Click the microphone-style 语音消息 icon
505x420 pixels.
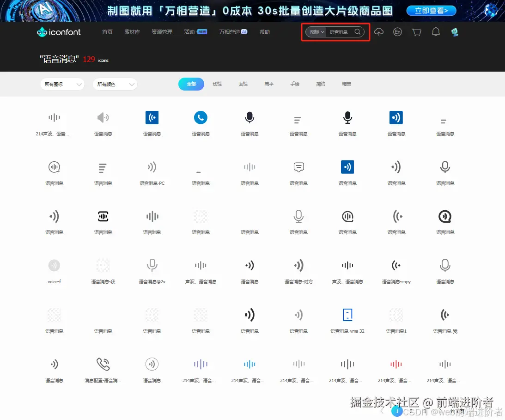coord(249,118)
